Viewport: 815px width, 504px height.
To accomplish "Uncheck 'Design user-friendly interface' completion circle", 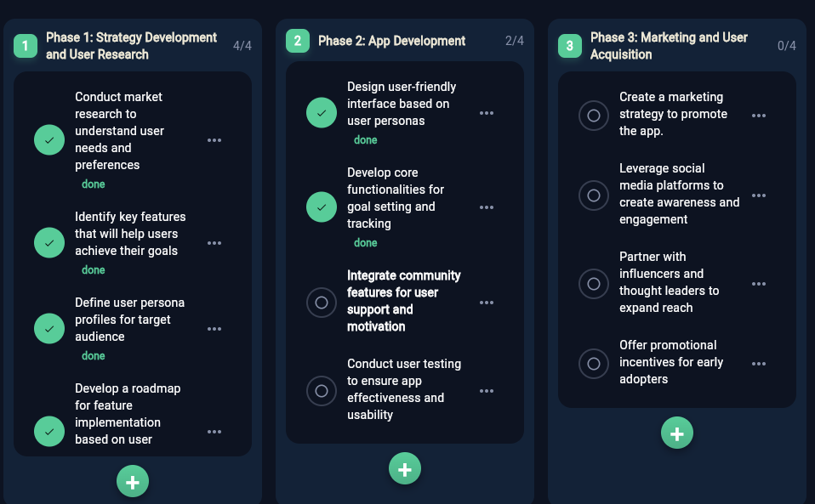I will [x=322, y=112].
